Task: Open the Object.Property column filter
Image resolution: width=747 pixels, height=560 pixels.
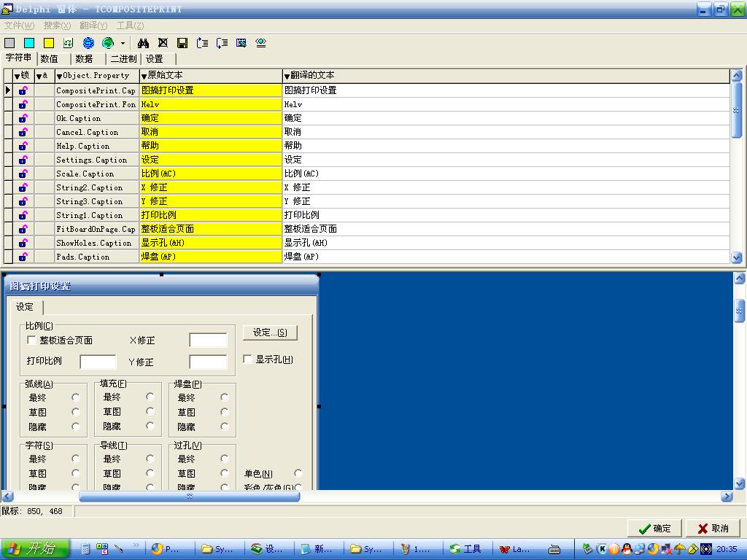Action: click(59, 76)
